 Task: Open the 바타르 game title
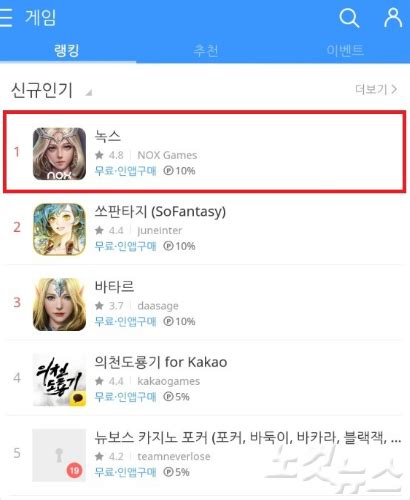114,286
